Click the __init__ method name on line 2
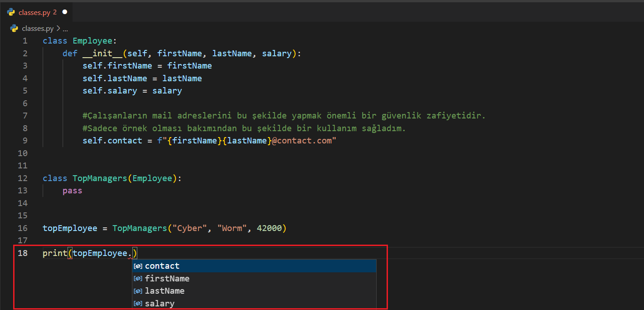 [102, 54]
